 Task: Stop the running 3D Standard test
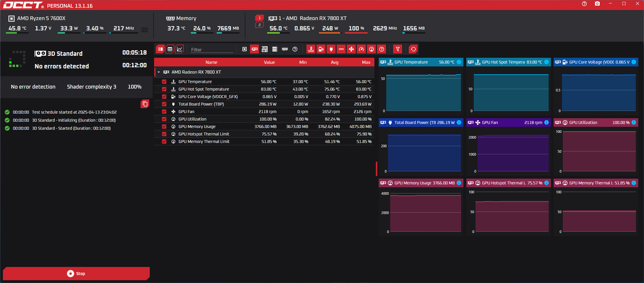pos(76,273)
